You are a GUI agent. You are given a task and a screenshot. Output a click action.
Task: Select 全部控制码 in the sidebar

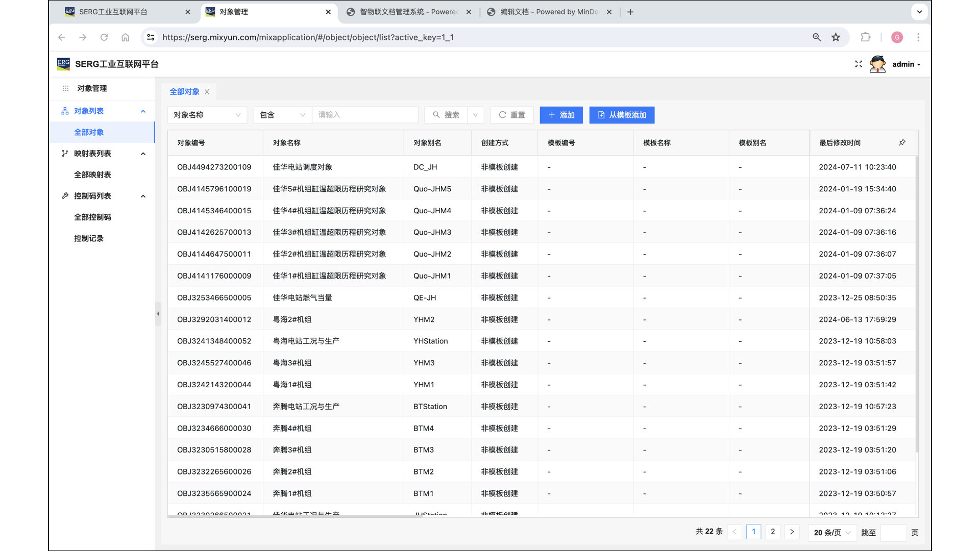click(92, 217)
